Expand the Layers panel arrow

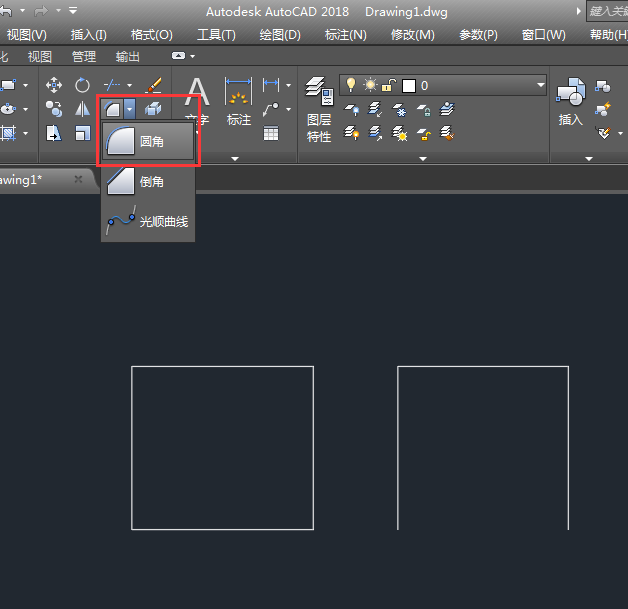coord(423,159)
